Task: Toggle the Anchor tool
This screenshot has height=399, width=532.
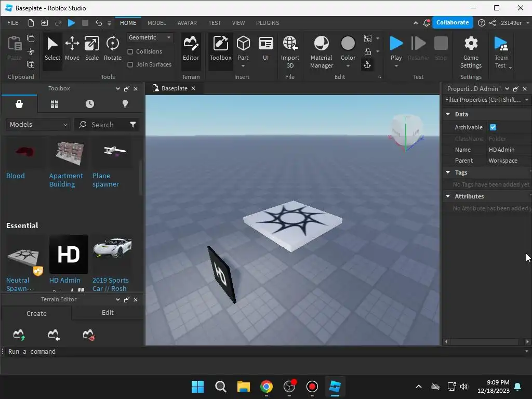Action: [367, 64]
